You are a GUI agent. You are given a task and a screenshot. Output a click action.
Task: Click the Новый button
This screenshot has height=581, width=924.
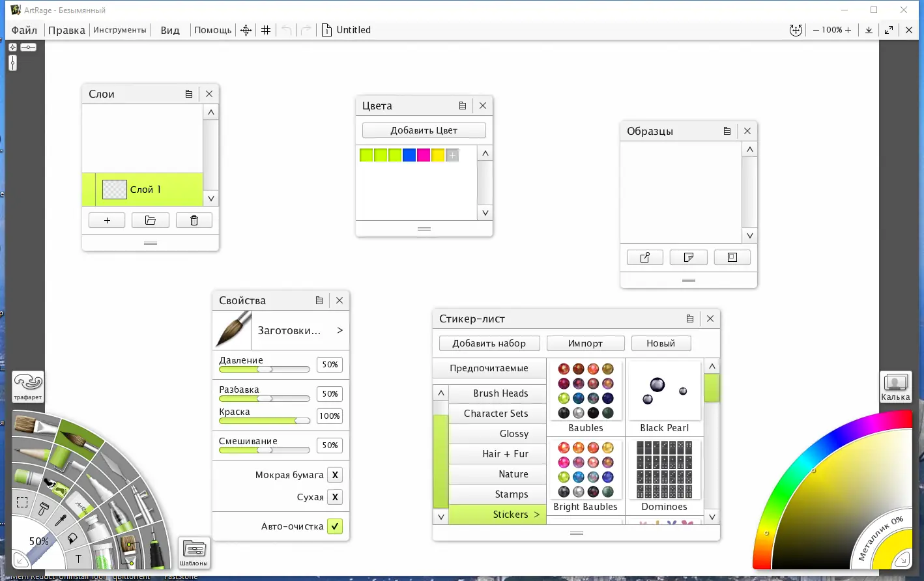661,343
